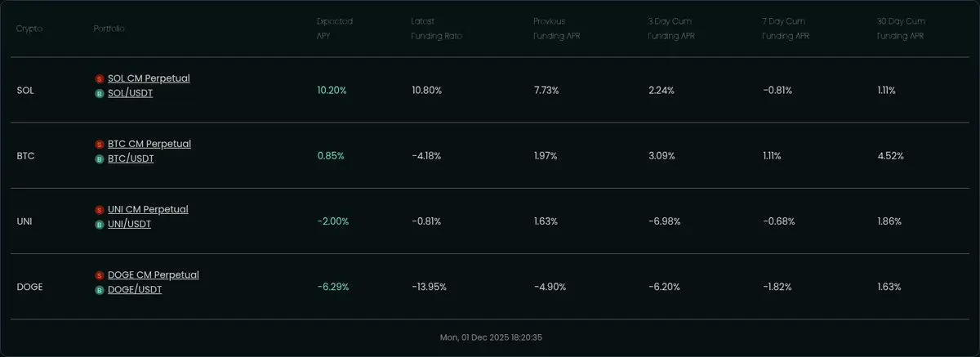Click the 30 Day Cum Funding APR header
Viewport: 980px width, 357px height.
click(902, 29)
